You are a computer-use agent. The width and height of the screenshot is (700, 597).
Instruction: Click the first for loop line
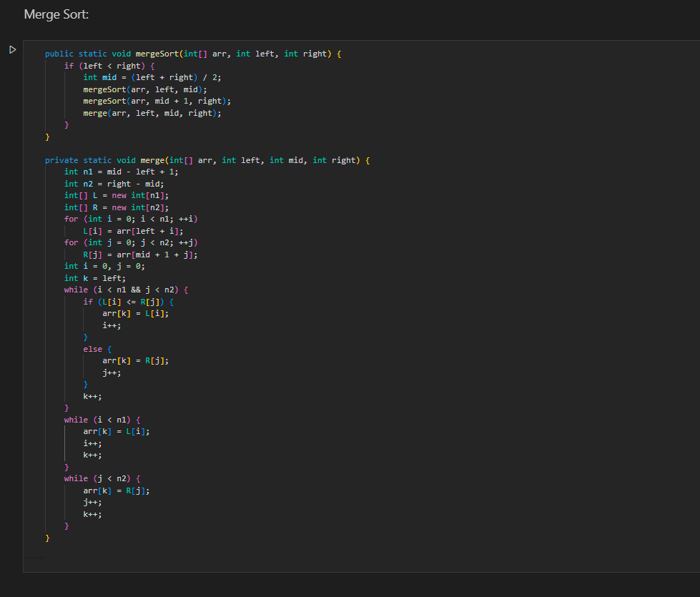click(132, 218)
